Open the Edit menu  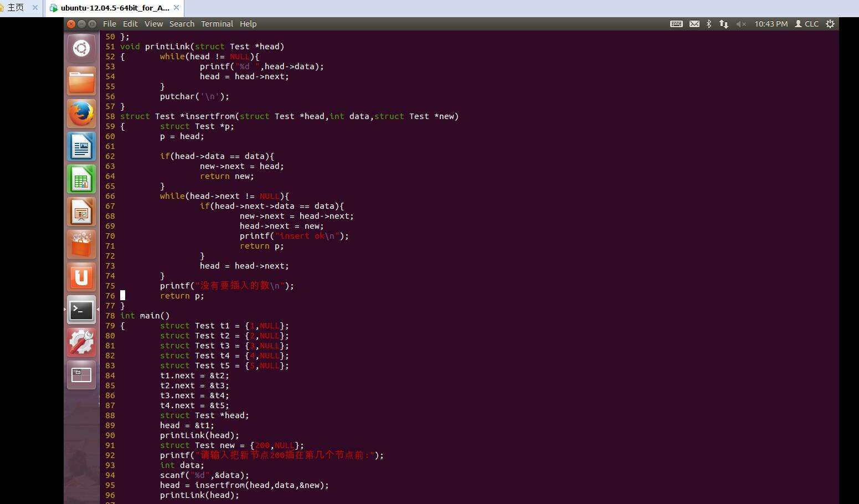(130, 24)
